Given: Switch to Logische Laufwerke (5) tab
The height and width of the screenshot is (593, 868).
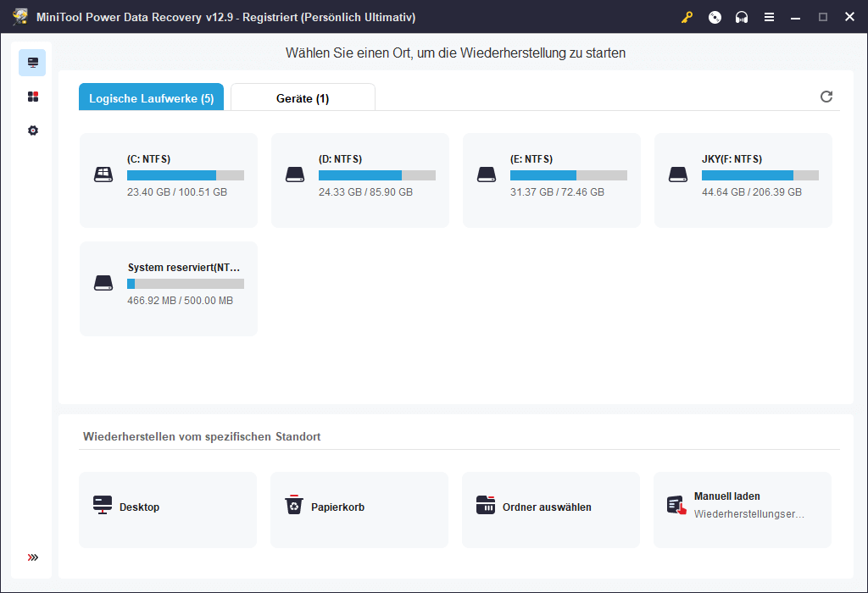Looking at the screenshot, I should 151,97.
